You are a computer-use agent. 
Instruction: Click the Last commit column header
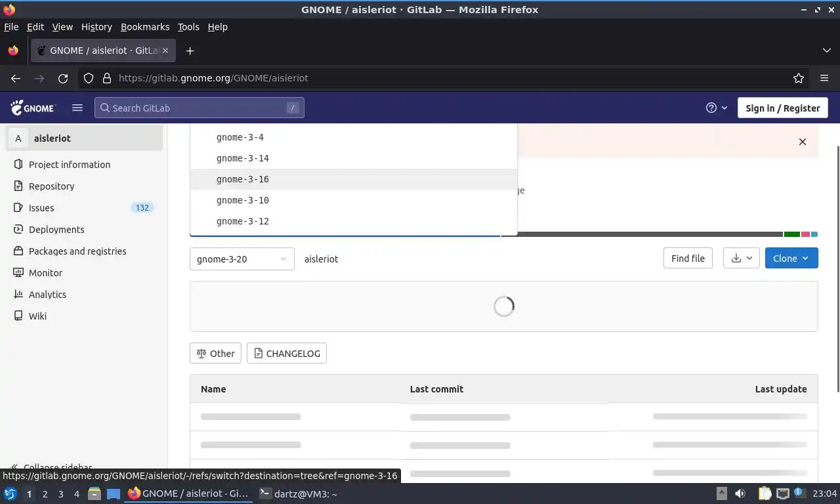tap(436, 389)
